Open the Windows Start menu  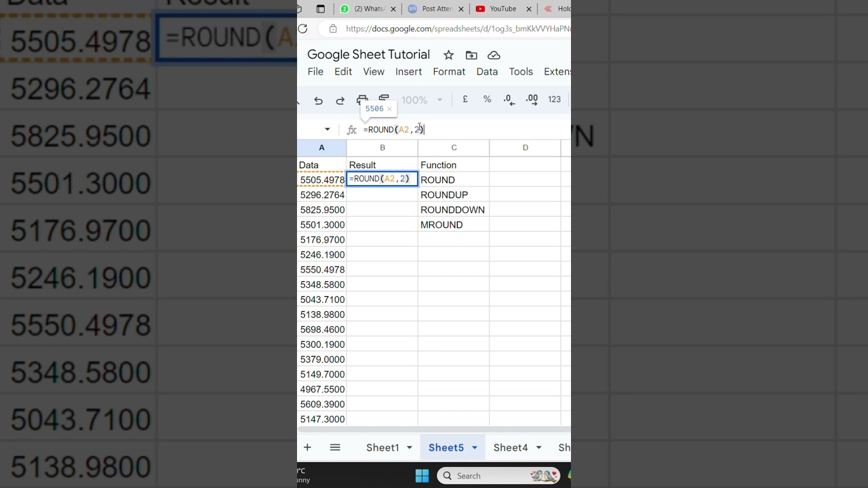pos(422,476)
